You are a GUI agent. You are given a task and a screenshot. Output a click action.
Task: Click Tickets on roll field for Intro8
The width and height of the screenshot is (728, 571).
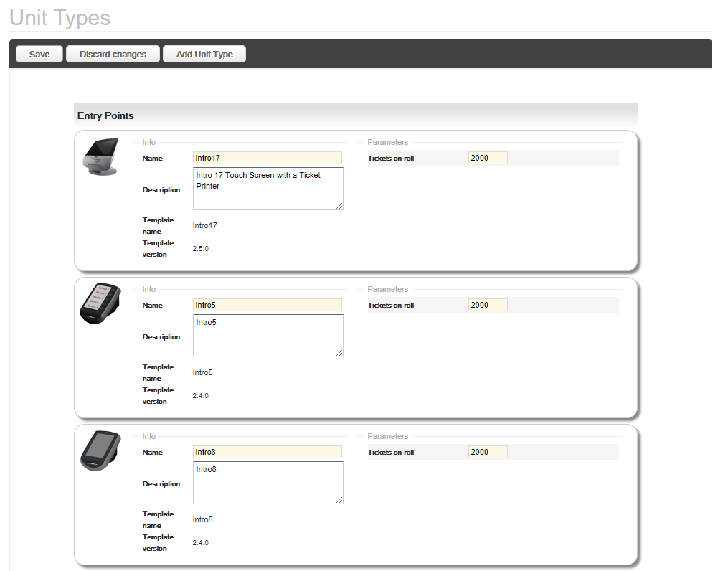pos(488,452)
